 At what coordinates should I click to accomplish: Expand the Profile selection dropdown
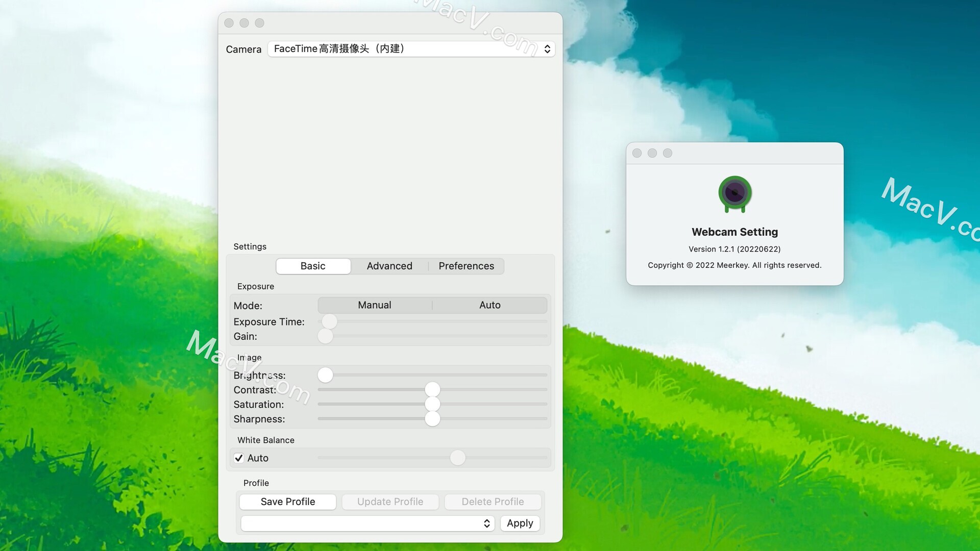[487, 523]
